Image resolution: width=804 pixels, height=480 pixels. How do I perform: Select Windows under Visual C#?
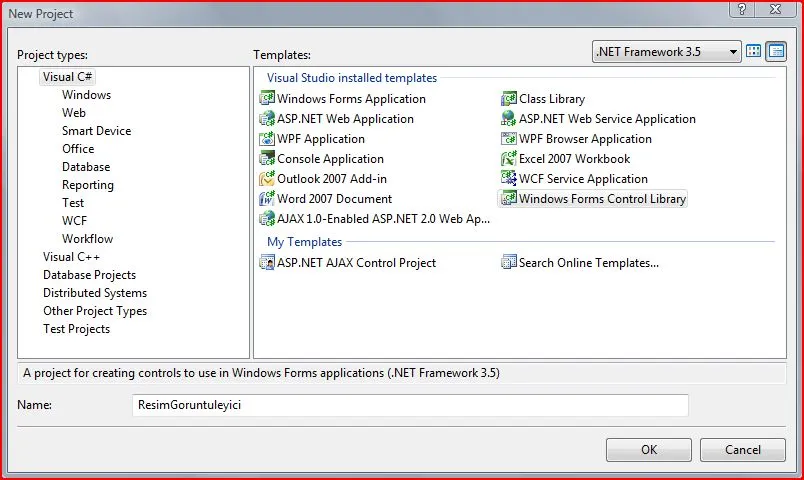pos(86,95)
